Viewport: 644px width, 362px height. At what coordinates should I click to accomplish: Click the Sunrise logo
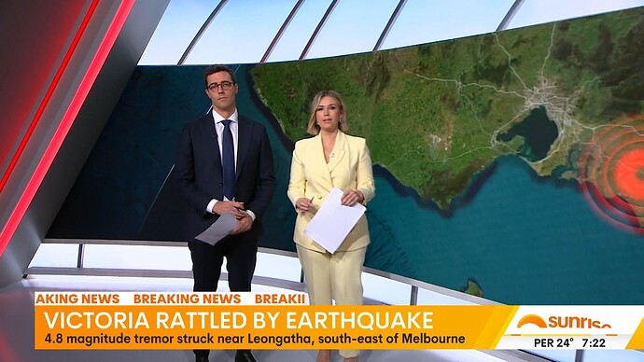tap(564, 322)
